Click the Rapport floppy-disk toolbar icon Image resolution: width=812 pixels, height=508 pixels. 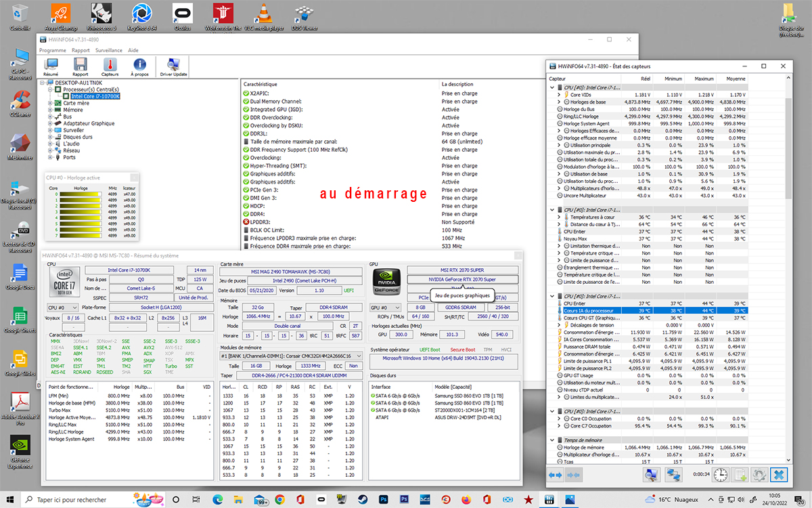pyautogui.click(x=80, y=66)
